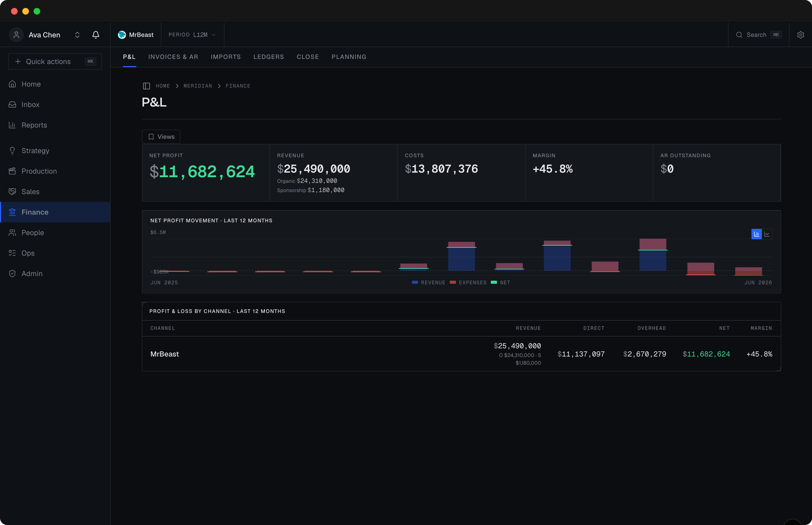
Task: Click the REVENUE legend swatch
Action: tap(415, 282)
